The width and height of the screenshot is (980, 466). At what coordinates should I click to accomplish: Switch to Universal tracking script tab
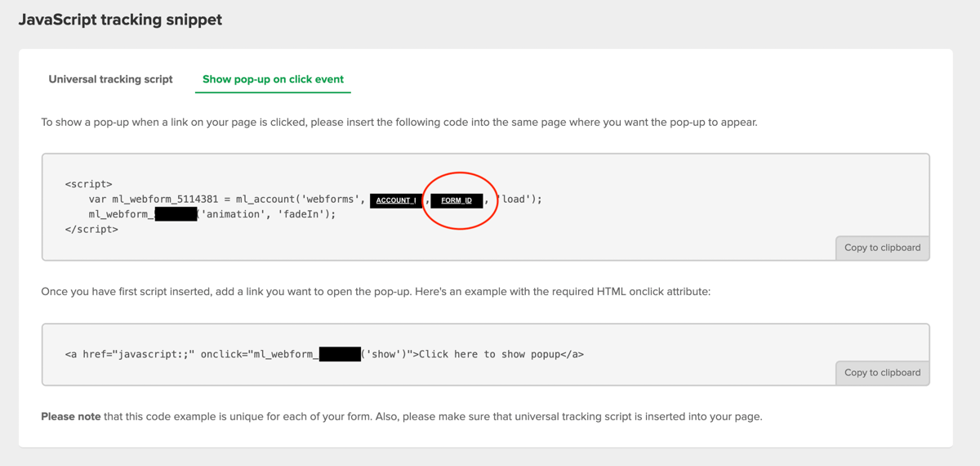click(110, 79)
